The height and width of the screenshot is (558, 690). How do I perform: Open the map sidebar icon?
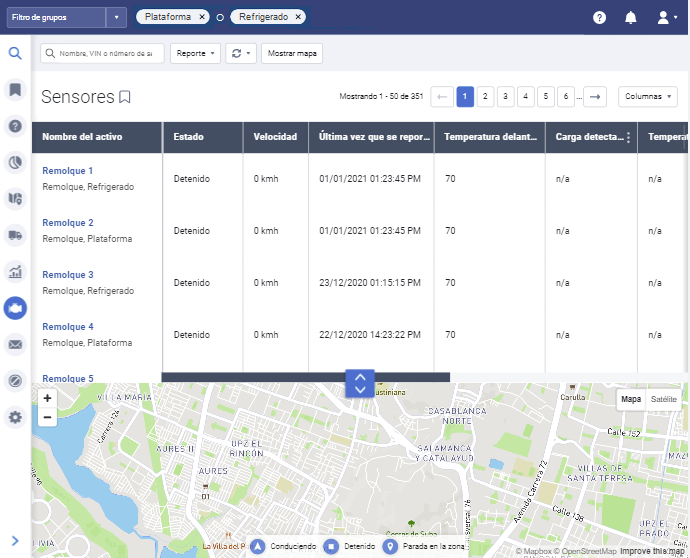(x=15, y=199)
